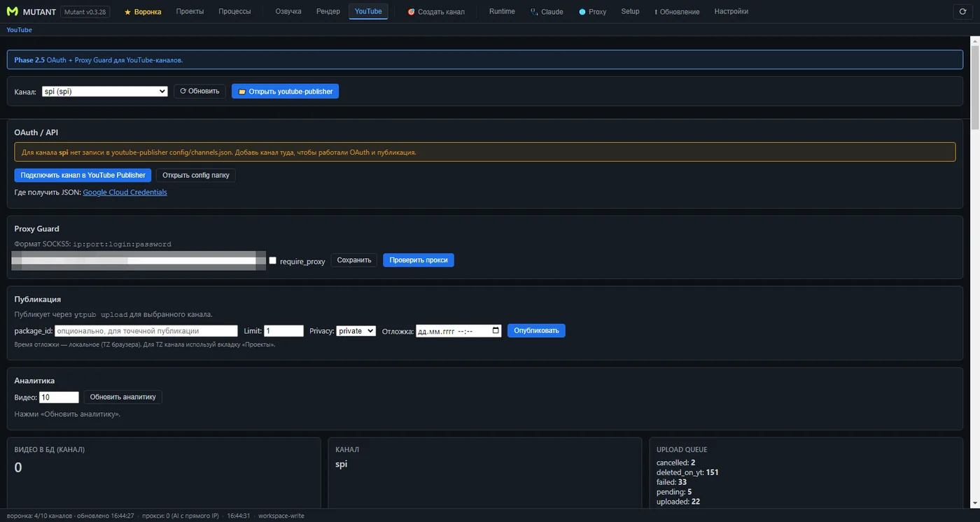Switch to the Рендер tab
Image resolution: width=980 pixels, height=522 pixels.
pyautogui.click(x=328, y=12)
